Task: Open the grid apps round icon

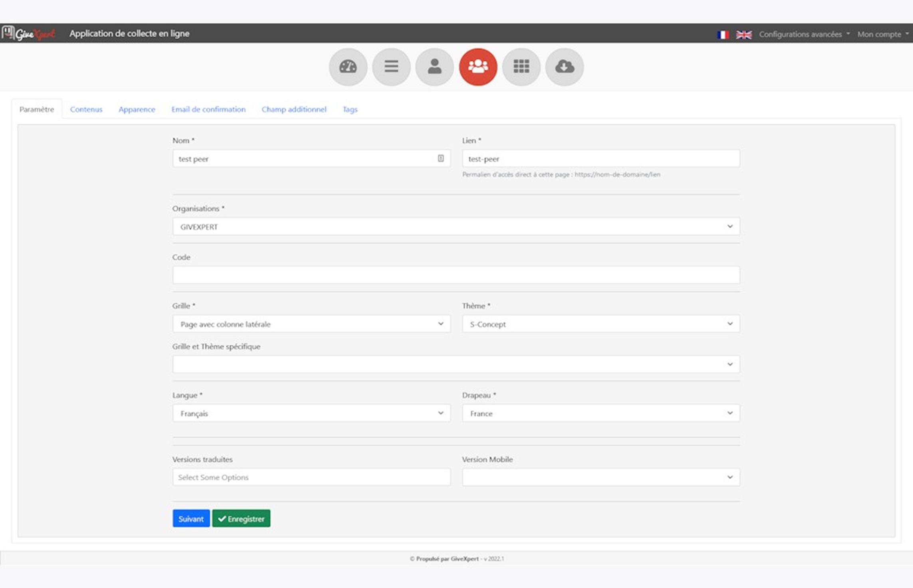Action: coord(521,67)
